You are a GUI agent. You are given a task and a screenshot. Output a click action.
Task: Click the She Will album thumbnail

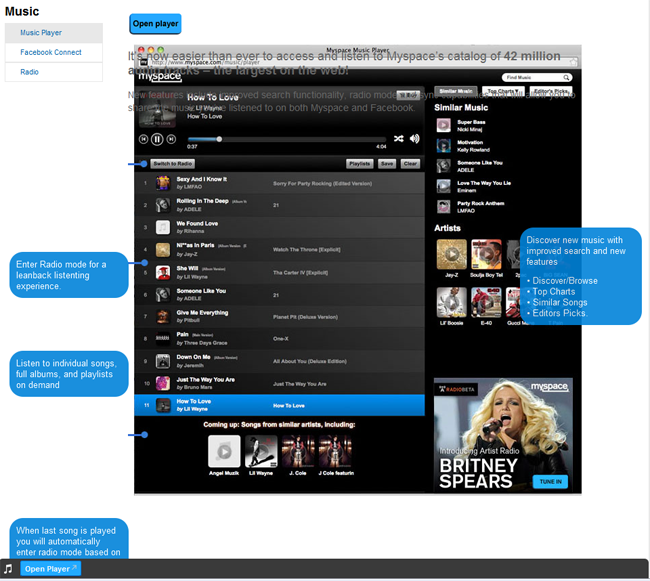[162, 272]
